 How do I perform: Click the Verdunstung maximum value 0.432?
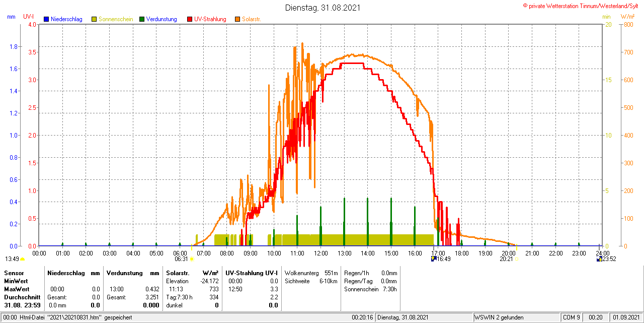click(152, 289)
